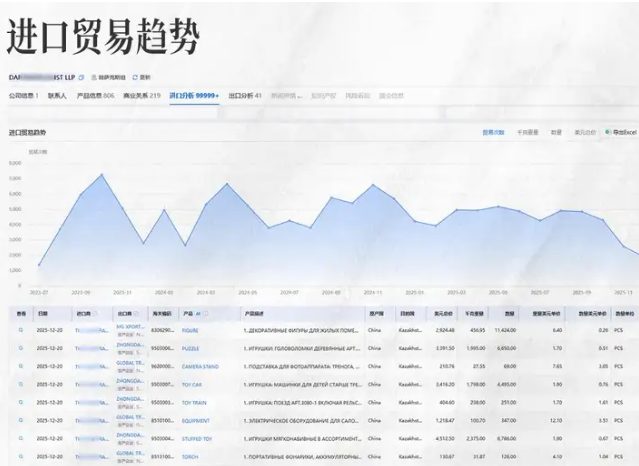Open details icon for the TORCH row

point(21,457)
